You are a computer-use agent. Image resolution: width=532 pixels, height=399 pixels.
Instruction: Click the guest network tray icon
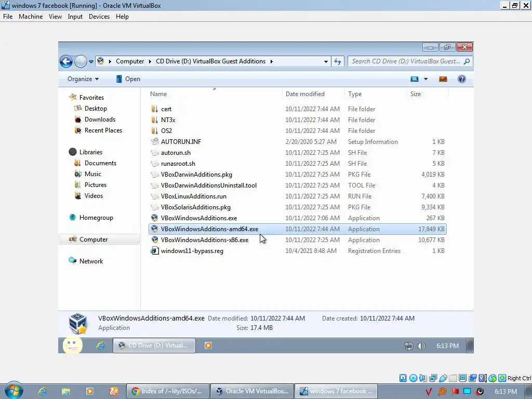(409, 345)
